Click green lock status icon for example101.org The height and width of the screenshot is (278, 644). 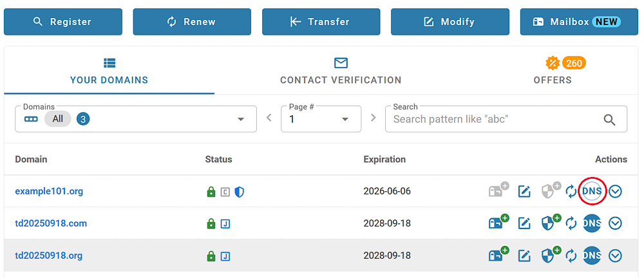211,192
